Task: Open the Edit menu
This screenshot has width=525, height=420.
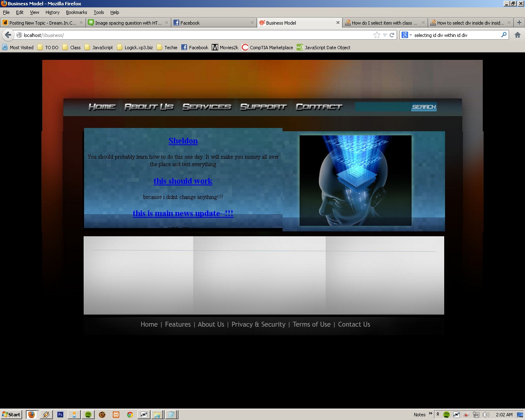Action: pos(20,12)
